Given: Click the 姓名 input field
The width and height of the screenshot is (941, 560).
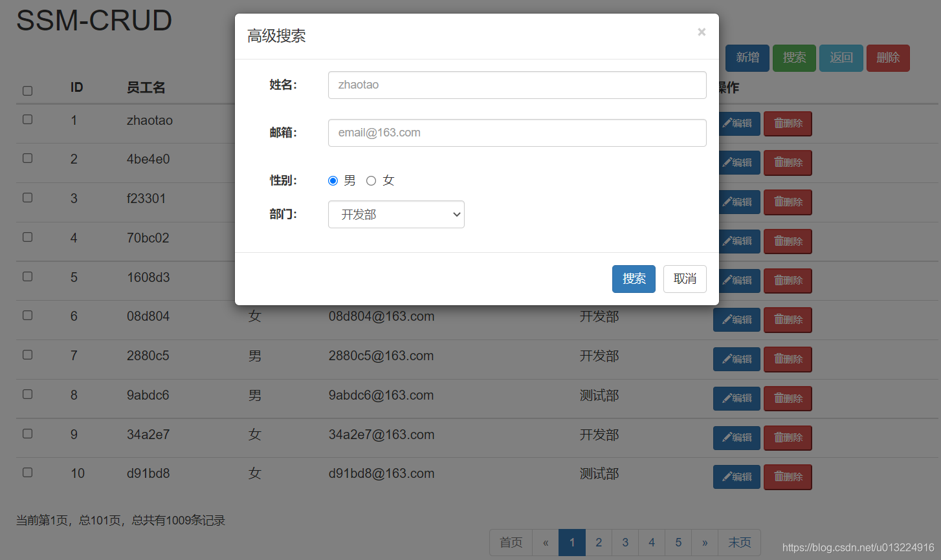Looking at the screenshot, I should pyautogui.click(x=517, y=85).
